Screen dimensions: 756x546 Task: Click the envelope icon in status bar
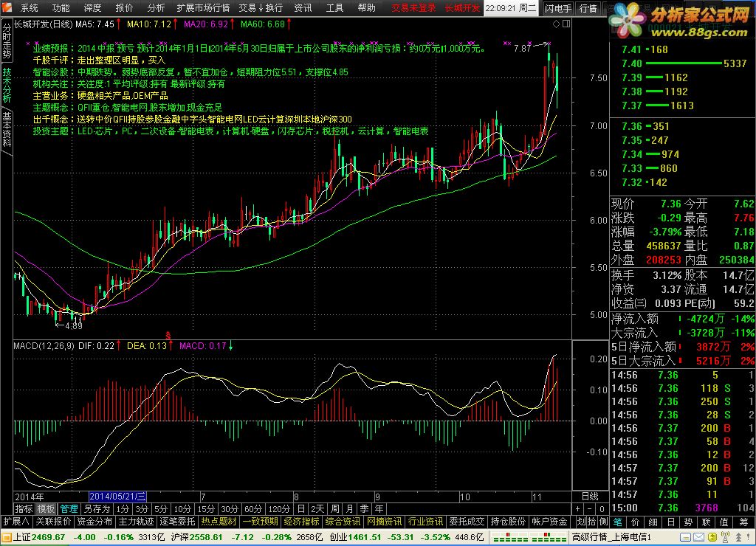click(x=698, y=537)
